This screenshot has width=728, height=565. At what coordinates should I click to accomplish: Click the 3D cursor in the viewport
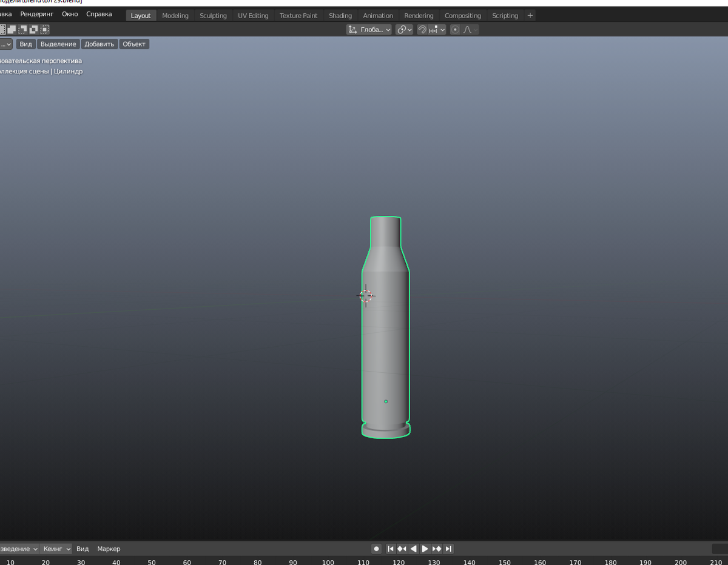(x=366, y=296)
